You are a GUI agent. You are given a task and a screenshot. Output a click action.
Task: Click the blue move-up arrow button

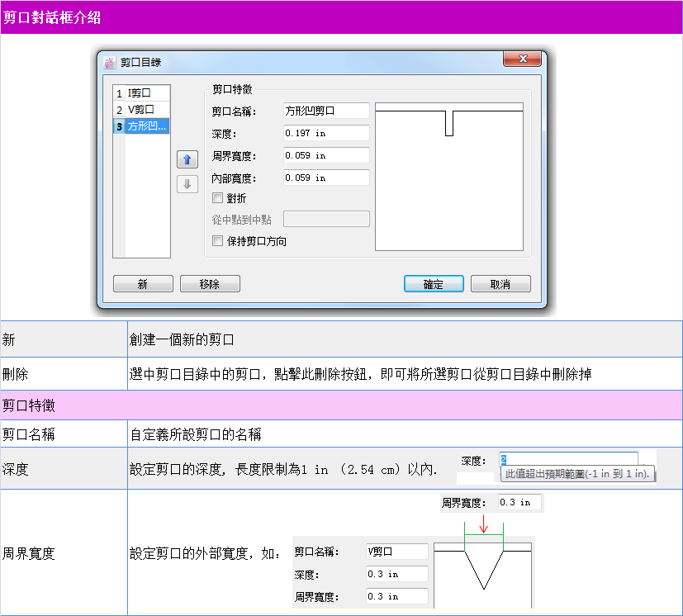tap(187, 160)
